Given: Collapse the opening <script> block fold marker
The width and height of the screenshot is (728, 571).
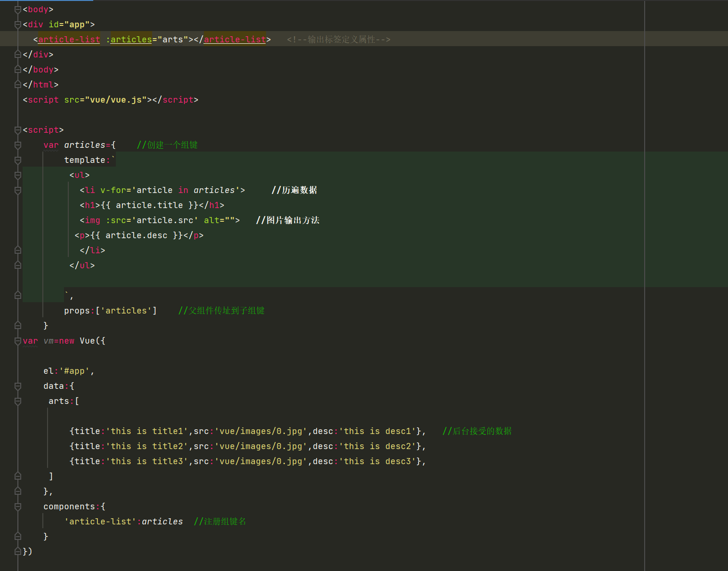Looking at the screenshot, I should (x=18, y=130).
